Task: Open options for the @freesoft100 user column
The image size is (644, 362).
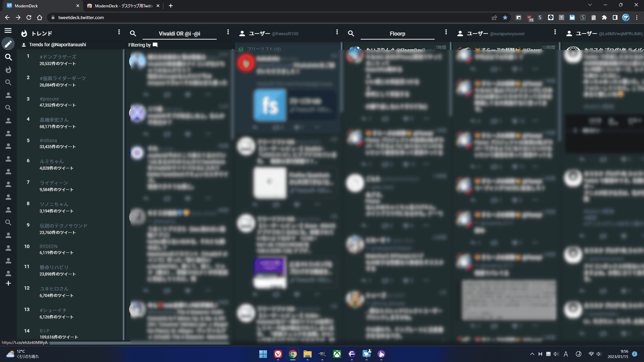Action: tap(337, 32)
